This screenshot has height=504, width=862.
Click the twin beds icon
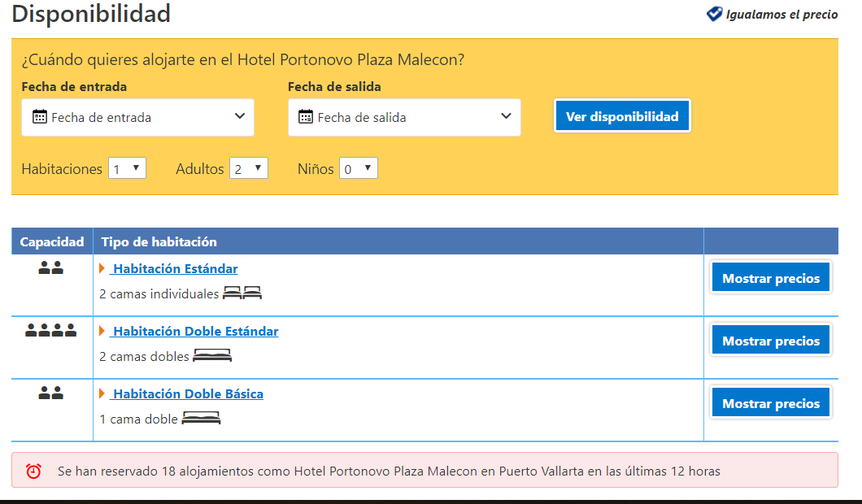[242, 293]
